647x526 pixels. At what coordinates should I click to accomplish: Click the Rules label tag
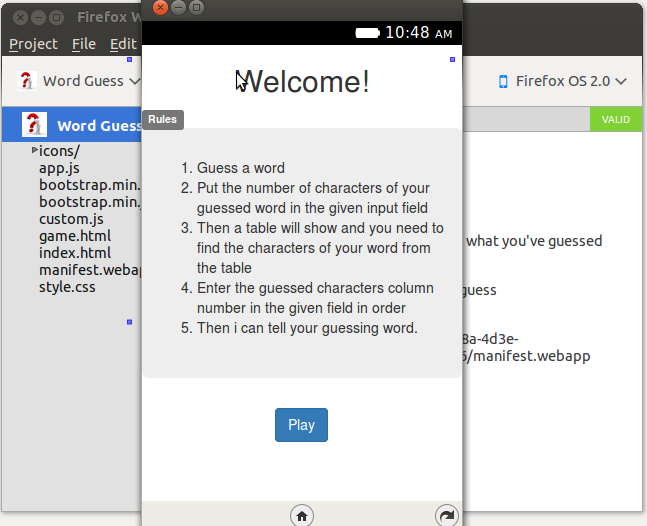[x=162, y=120]
